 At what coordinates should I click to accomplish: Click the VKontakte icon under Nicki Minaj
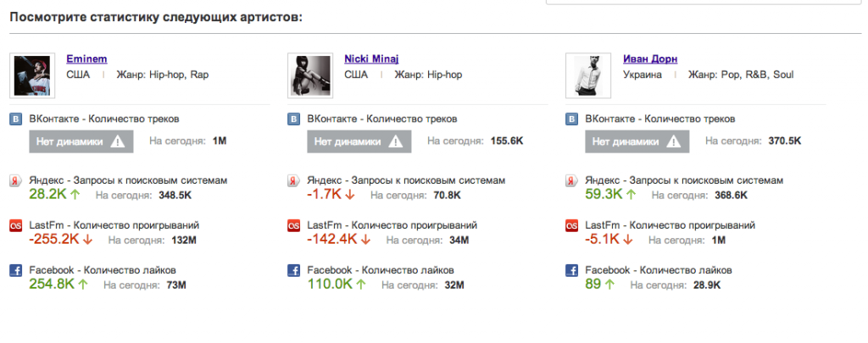click(x=294, y=119)
